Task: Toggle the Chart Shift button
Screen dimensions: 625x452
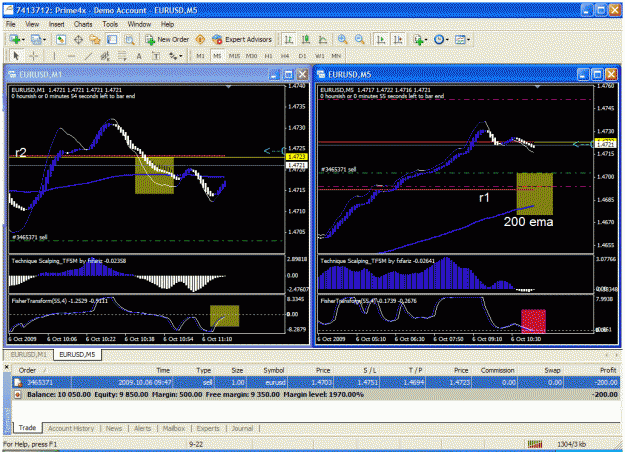Action: click(x=398, y=39)
